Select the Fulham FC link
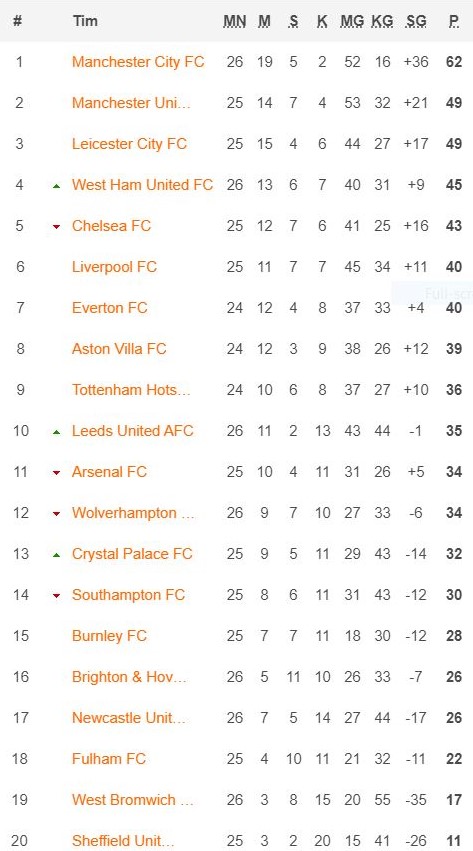 pyautogui.click(x=108, y=759)
